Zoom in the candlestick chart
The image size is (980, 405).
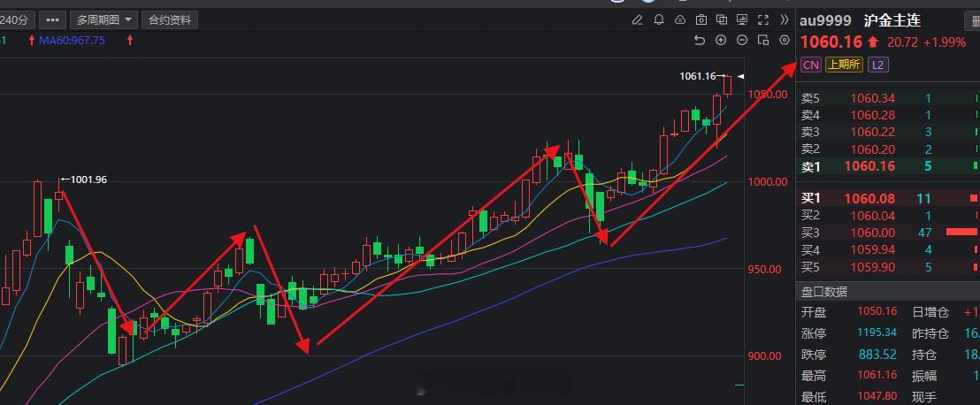721,41
